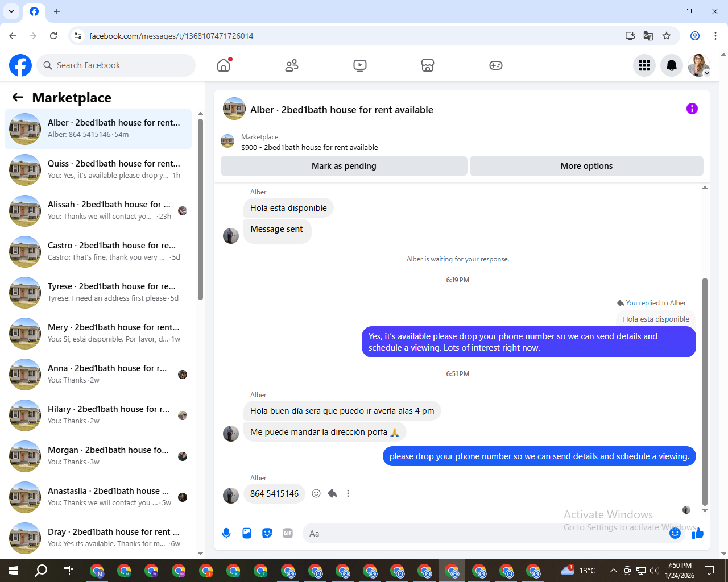Open Hilary conversation in list
The width and height of the screenshot is (728, 582).
click(98, 415)
